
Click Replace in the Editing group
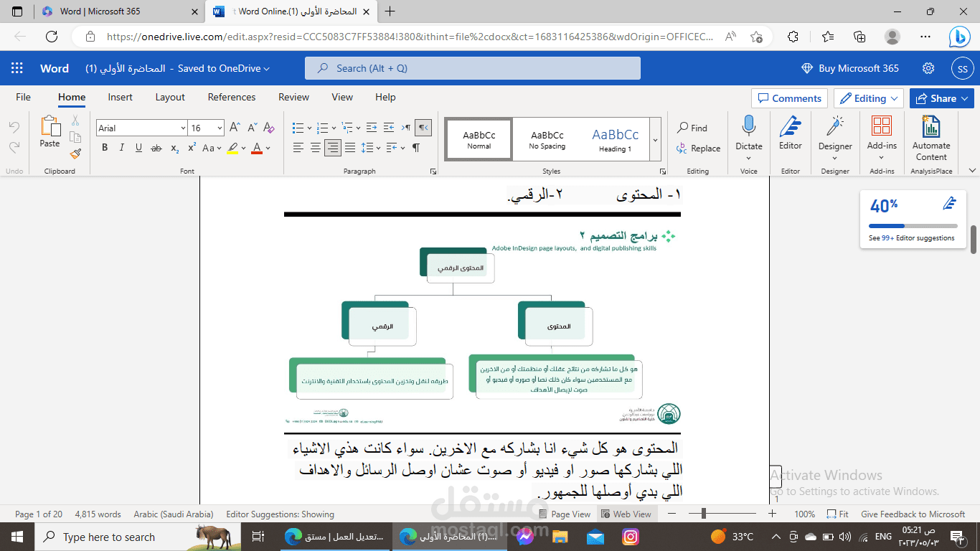click(699, 149)
